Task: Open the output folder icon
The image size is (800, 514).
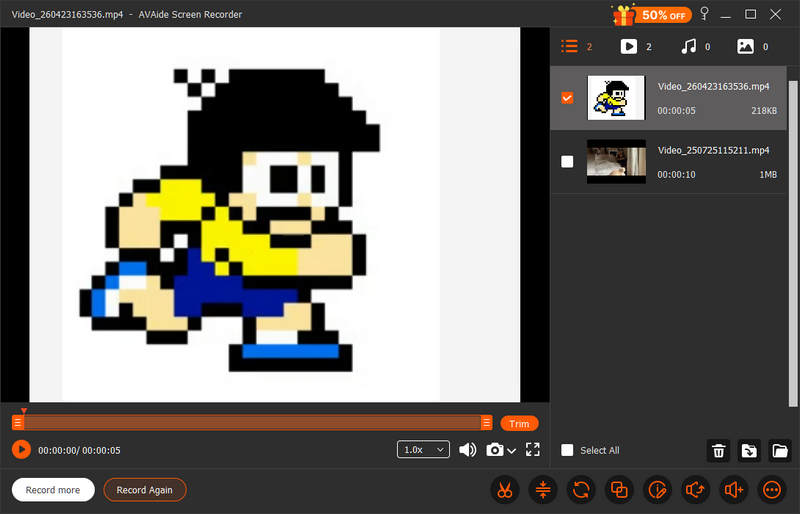Action: click(x=780, y=451)
